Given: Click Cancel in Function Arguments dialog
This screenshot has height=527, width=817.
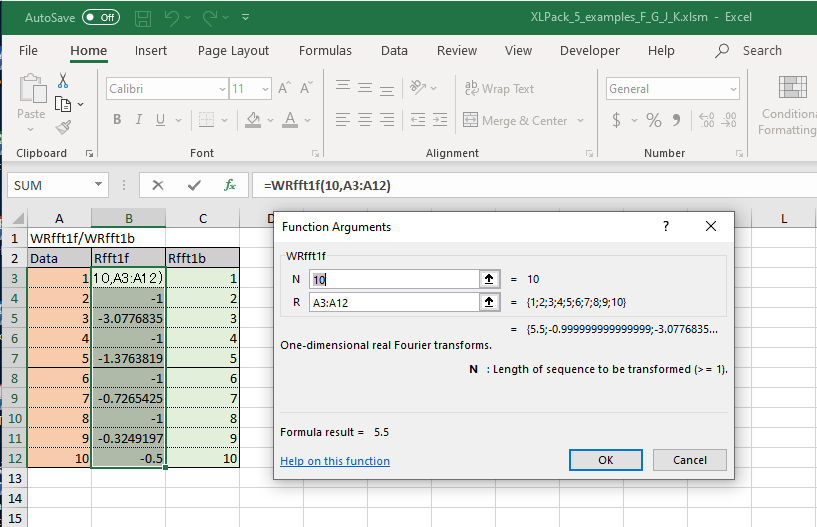Looking at the screenshot, I should (689, 460).
